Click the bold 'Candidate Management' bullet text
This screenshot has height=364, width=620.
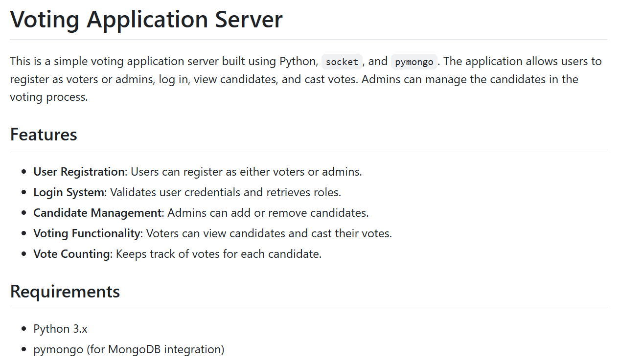click(x=97, y=213)
